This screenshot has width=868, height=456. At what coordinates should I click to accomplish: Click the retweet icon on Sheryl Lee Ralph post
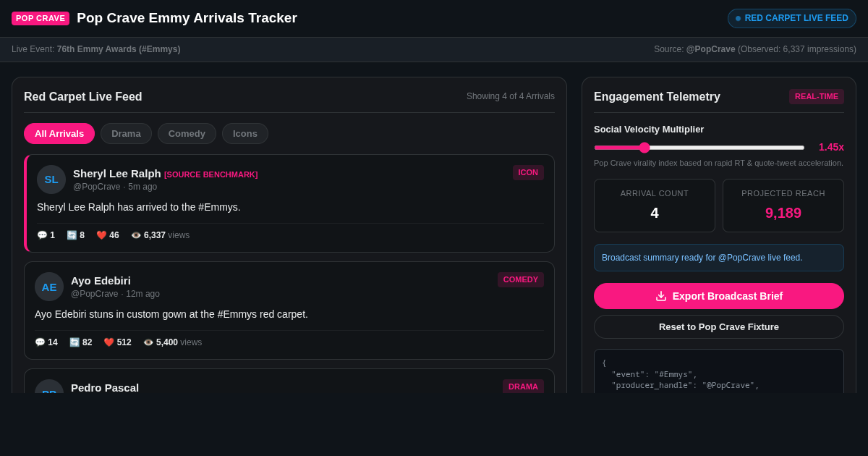(x=72, y=235)
